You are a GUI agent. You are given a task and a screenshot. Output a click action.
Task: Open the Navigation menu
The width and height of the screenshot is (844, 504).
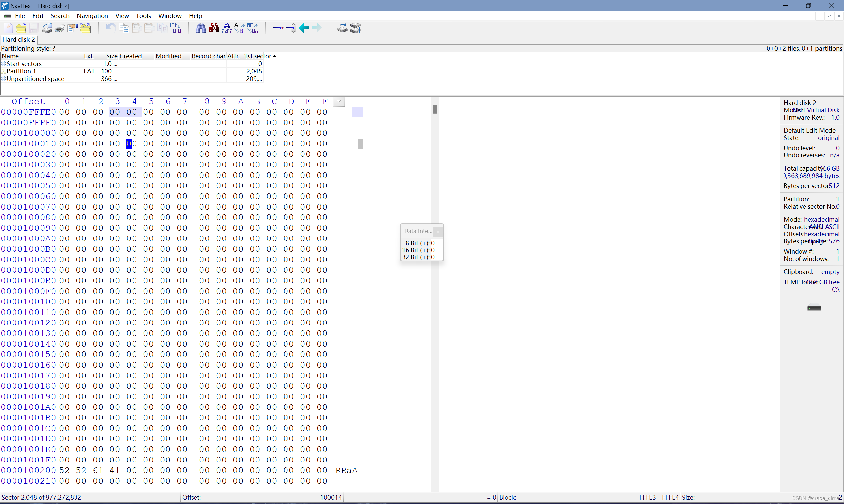pos(92,16)
